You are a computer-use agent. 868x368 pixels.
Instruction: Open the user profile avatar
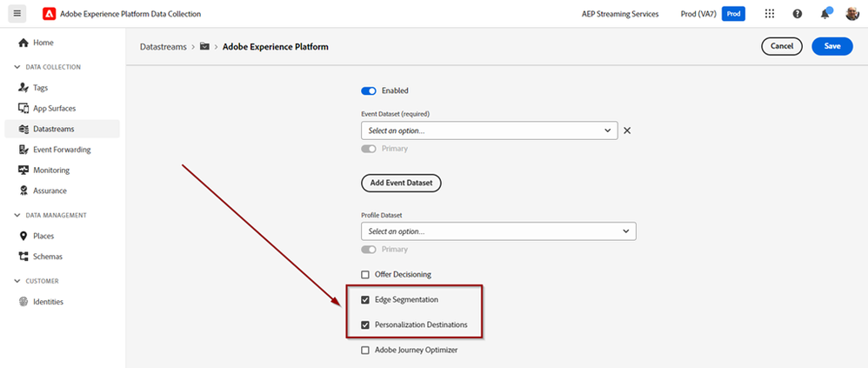pos(851,14)
